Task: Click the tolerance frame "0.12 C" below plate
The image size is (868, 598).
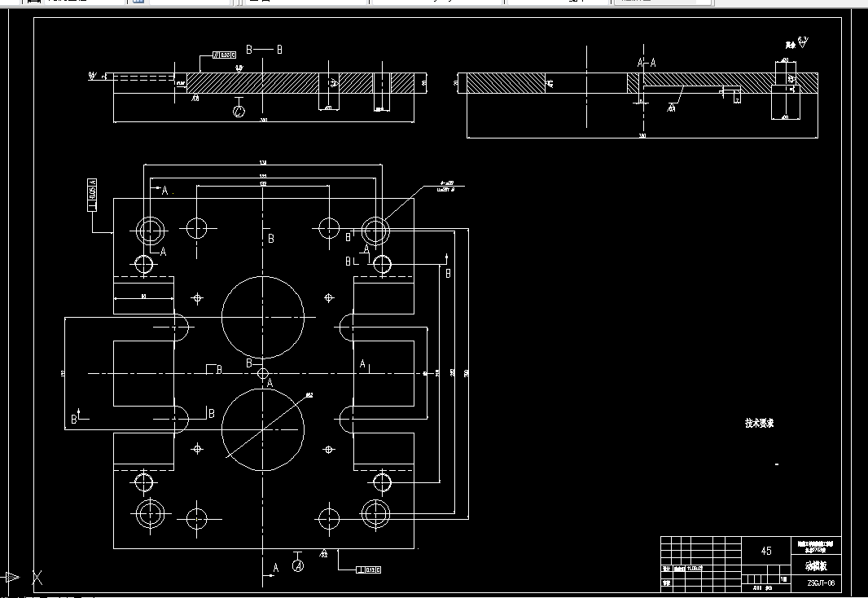Action: coord(368,569)
